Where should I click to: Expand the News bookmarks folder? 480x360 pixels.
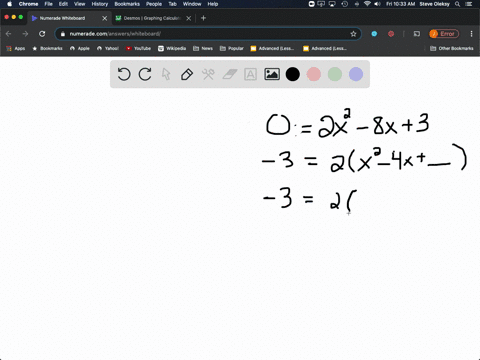[x=203, y=48]
